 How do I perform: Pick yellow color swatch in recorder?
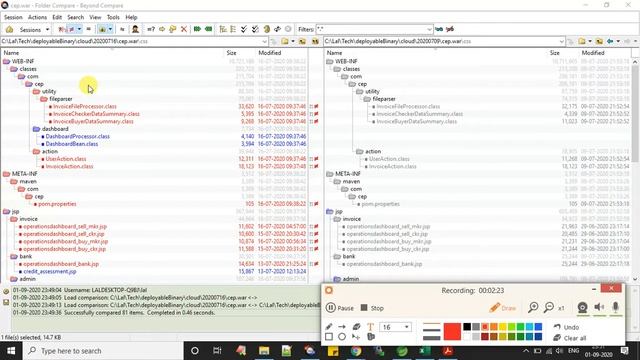coord(502,327)
